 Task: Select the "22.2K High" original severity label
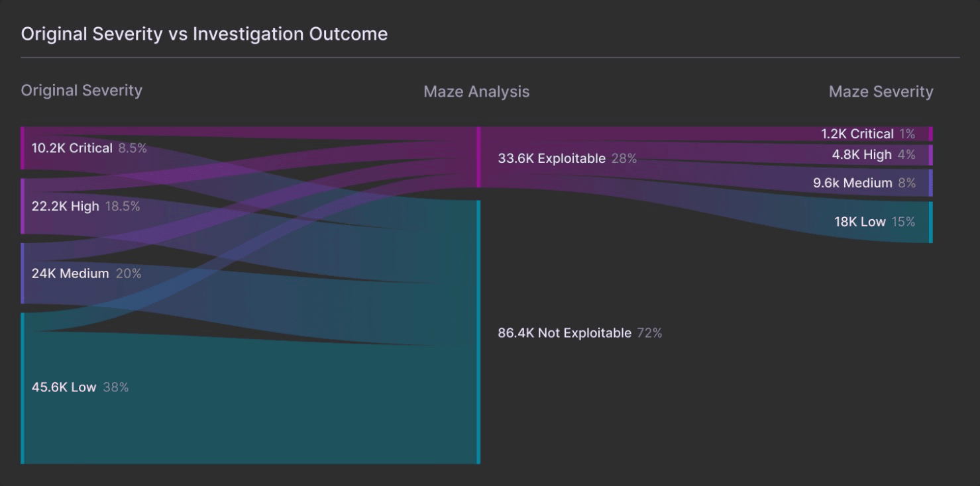[66, 207]
